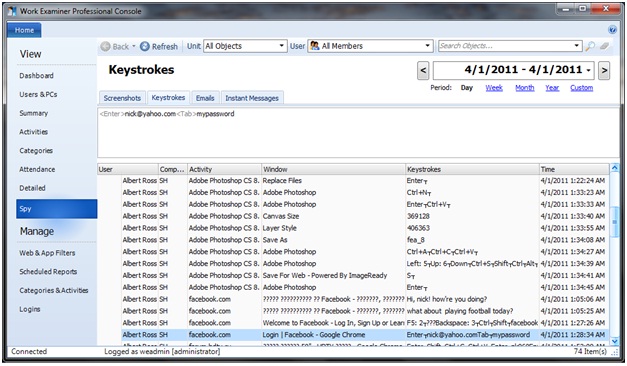
Task: Click the eraser clear-search icon
Action: (604, 46)
